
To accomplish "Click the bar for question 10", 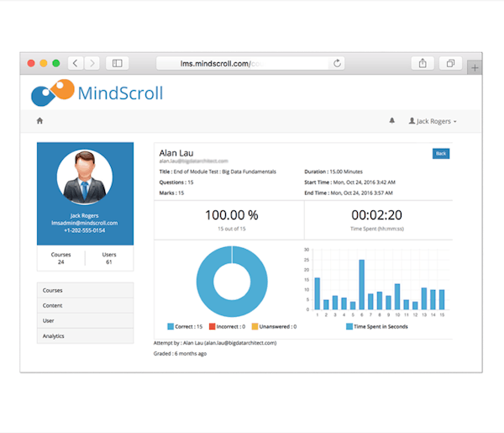I will coord(397,297).
